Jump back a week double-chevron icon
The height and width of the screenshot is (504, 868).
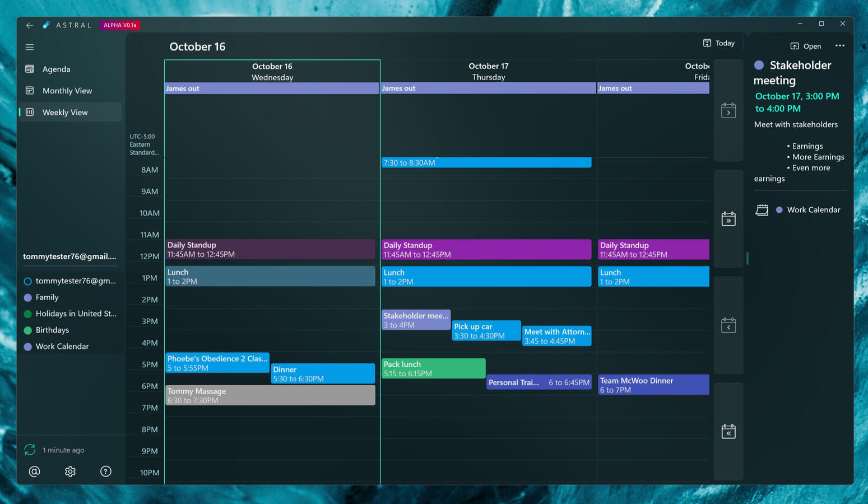pyautogui.click(x=728, y=431)
